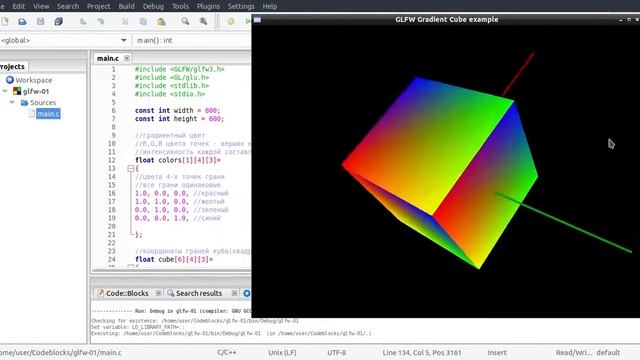640x360 pixels.
Task: Click the Build gear toolbar icon
Action: click(x=231, y=21)
